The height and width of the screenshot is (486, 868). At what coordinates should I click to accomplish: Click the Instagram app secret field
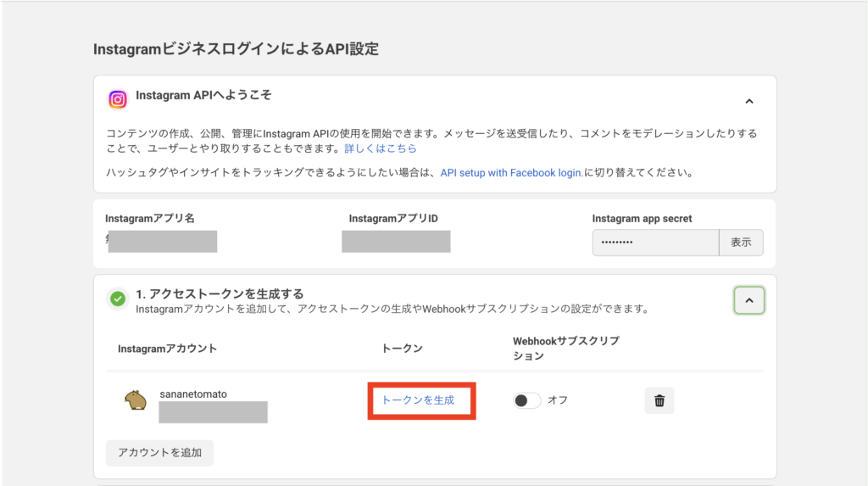tap(655, 243)
